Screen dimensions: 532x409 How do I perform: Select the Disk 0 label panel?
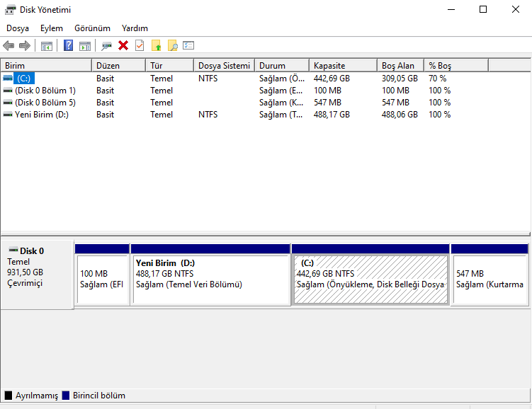pos(37,275)
